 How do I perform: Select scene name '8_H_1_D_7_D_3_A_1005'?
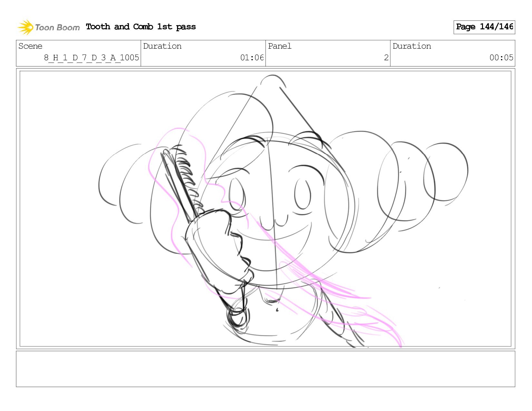[x=92, y=58]
